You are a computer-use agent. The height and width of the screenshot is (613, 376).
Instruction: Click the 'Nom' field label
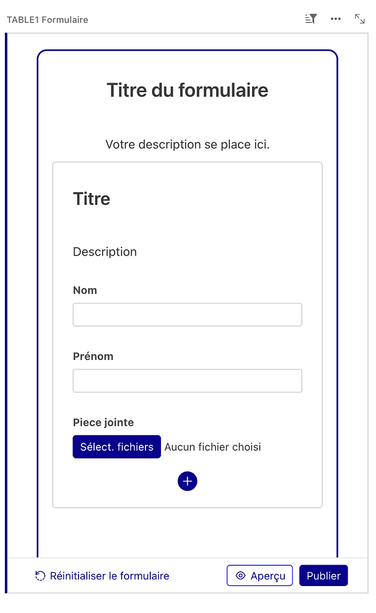85,290
